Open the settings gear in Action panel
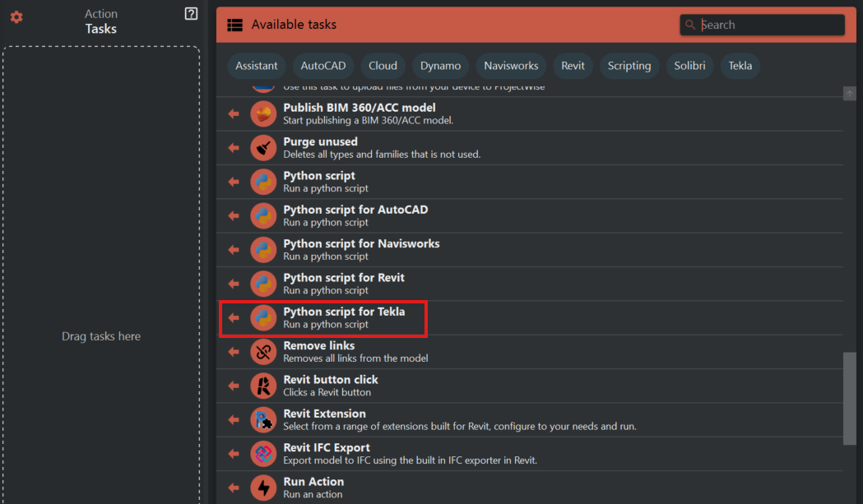This screenshot has width=863, height=504. click(16, 17)
